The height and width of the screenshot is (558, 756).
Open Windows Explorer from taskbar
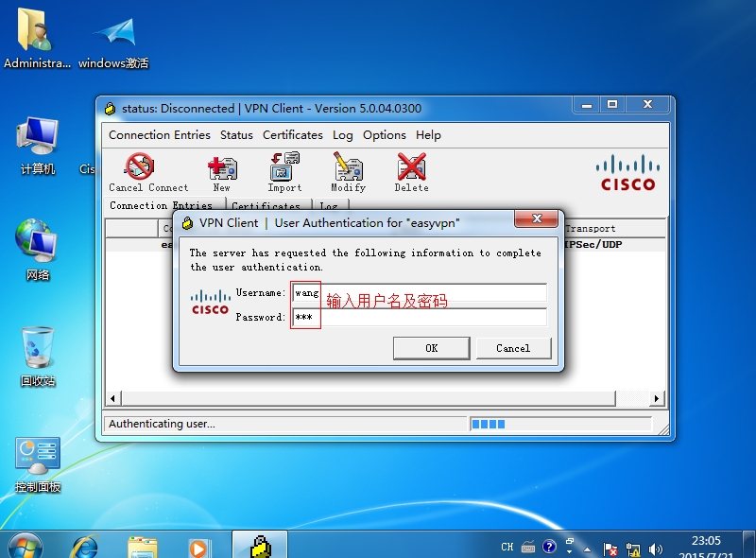pyautogui.click(x=143, y=548)
